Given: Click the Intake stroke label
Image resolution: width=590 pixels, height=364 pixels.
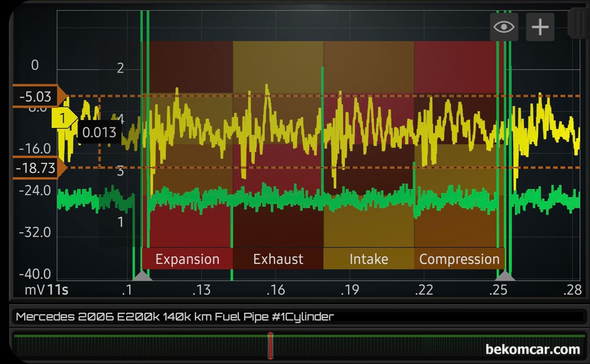Looking at the screenshot, I should [x=369, y=259].
